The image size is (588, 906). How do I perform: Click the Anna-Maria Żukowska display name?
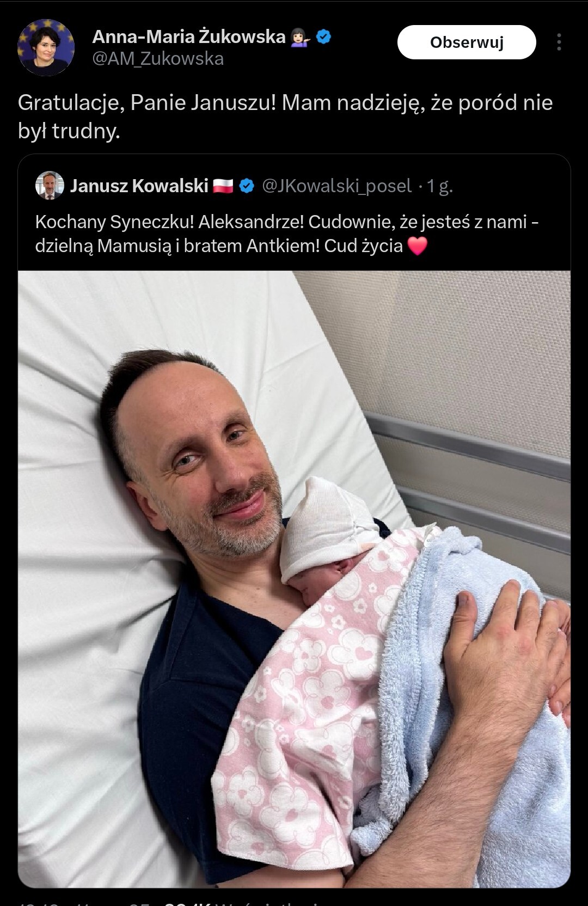coord(189,36)
